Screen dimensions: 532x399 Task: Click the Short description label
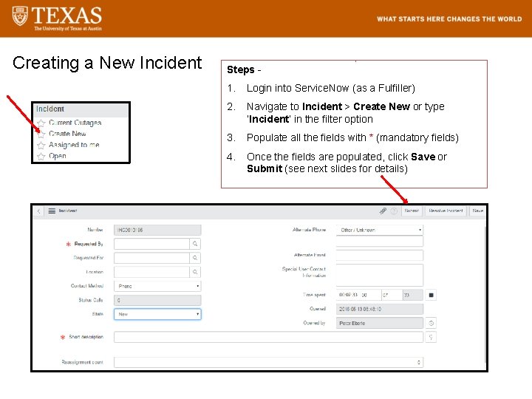pyautogui.click(x=86, y=337)
